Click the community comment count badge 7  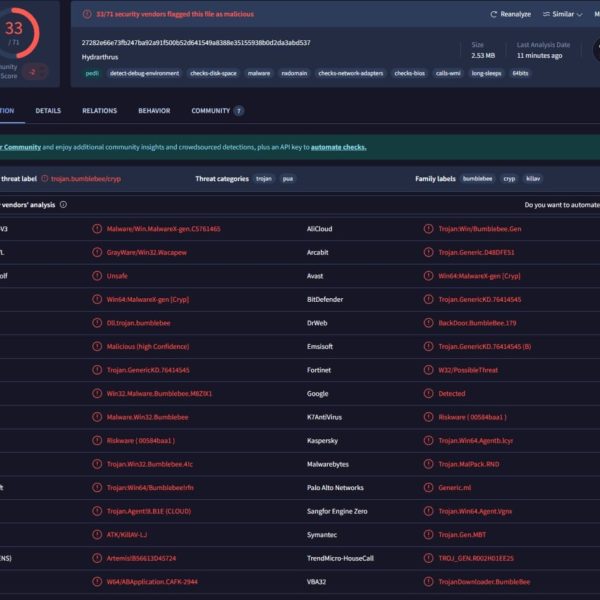(239, 111)
